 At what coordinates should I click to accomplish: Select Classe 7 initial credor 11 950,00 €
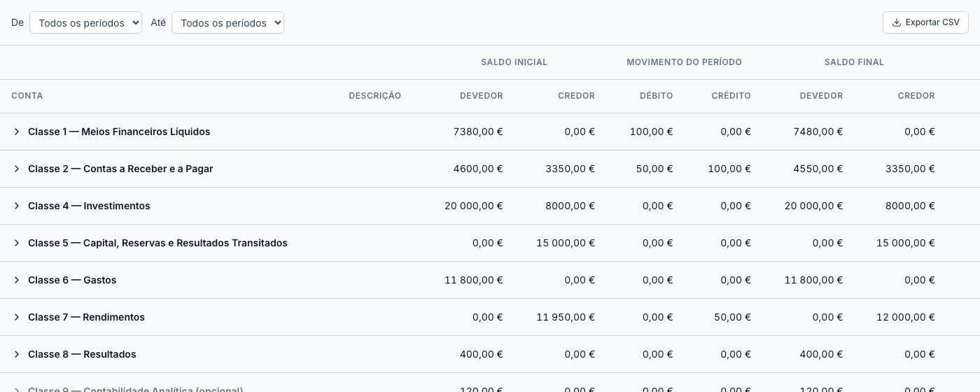(x=566, y=317)
